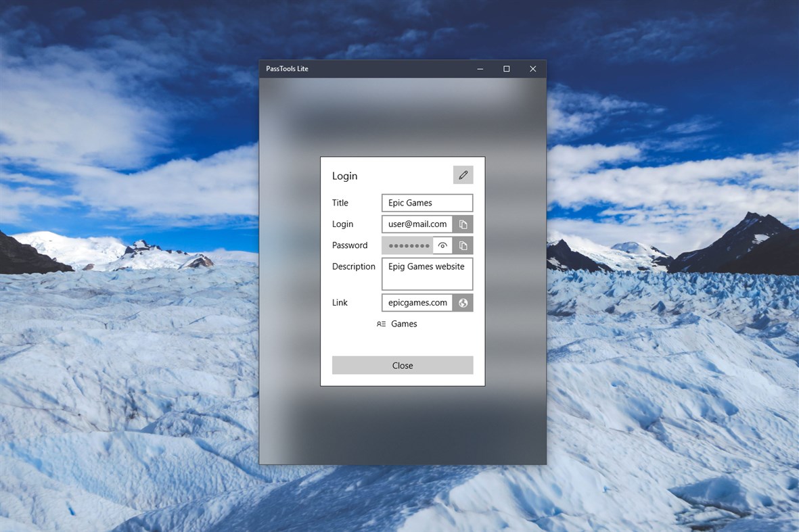Select the Games category label
Image resolution: width=799 pixels, height=532 pixels.
click(x=404, y=324)
